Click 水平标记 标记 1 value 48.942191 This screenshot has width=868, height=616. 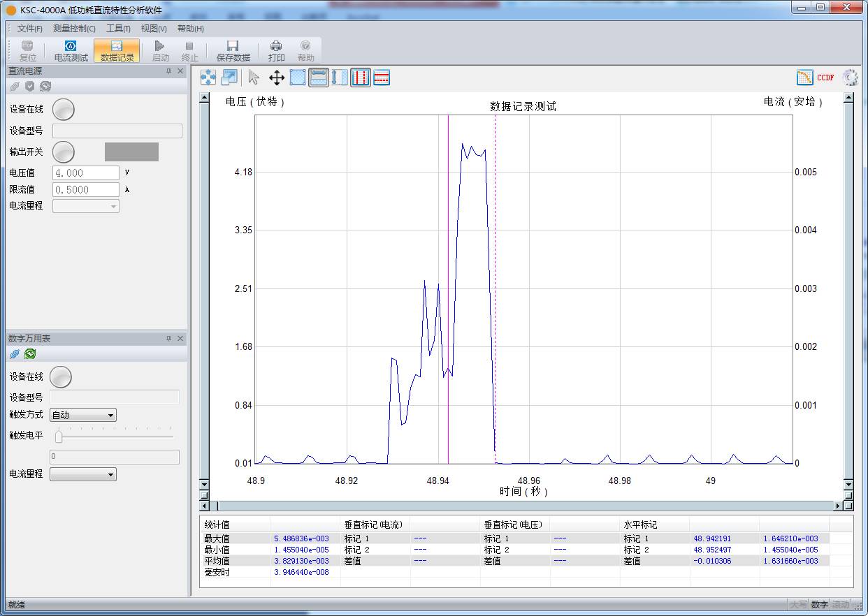pyautogui.click(x=712, y=538)
